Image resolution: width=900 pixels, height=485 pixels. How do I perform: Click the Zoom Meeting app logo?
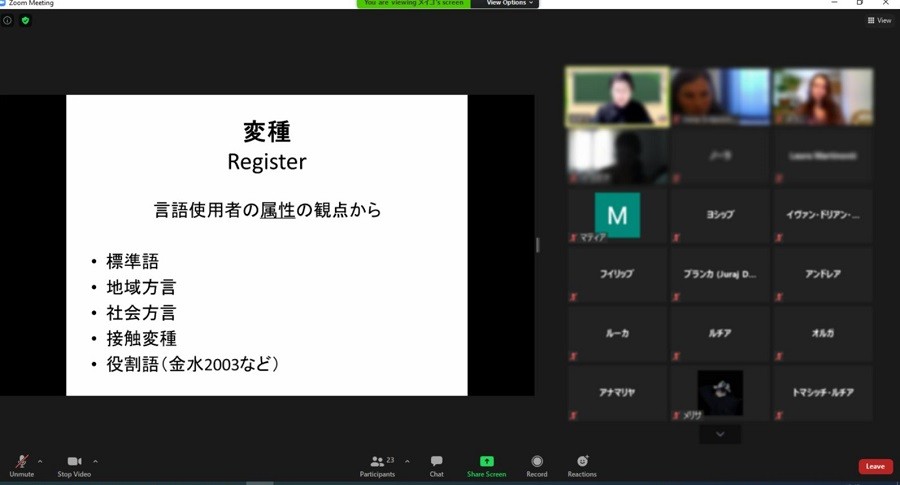[4, 3]
